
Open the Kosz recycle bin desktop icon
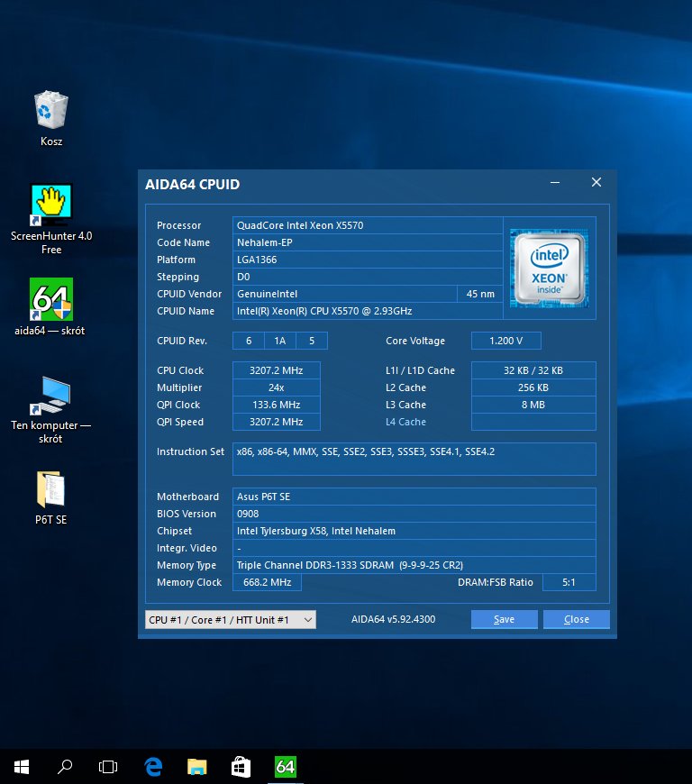point(51,118)
